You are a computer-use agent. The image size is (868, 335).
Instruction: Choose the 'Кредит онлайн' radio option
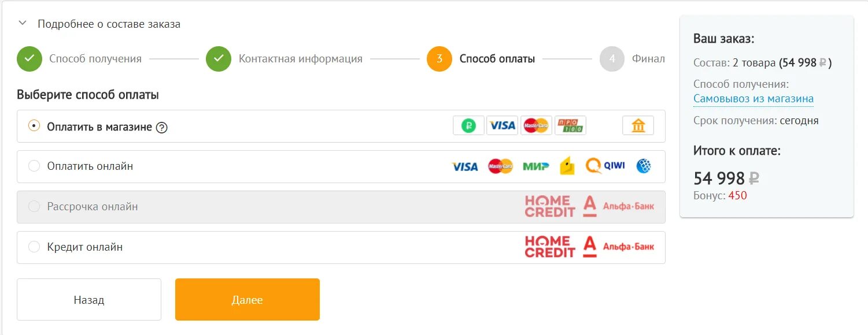point(34,247)
